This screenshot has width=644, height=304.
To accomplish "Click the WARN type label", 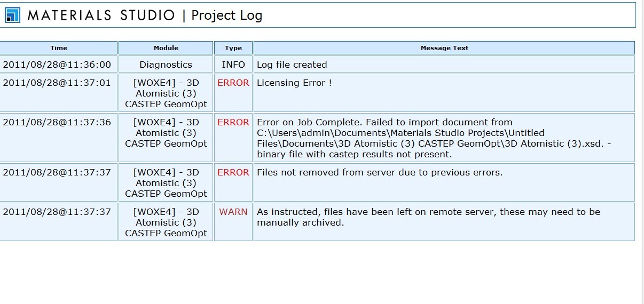I will [233, 212].
